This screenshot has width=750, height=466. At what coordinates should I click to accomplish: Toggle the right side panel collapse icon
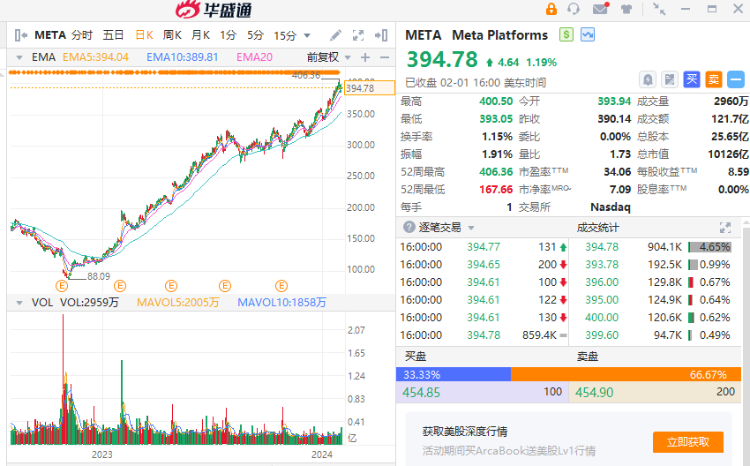click(737, 79)
